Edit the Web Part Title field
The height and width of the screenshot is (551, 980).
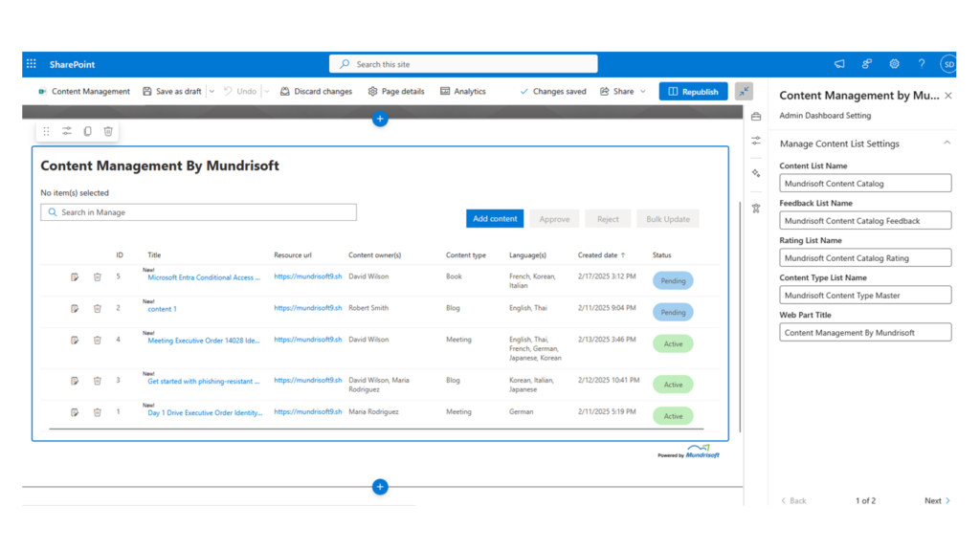pos(865,332)
